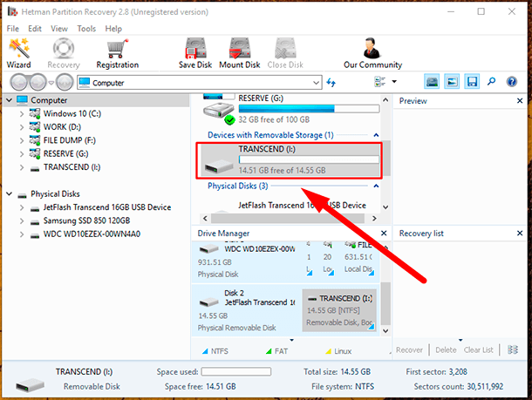The width and height of the screenshot is (532, 400).
Task: Select TRANSCEND (I:) drive in device list
Action: [x=289, y=160]
